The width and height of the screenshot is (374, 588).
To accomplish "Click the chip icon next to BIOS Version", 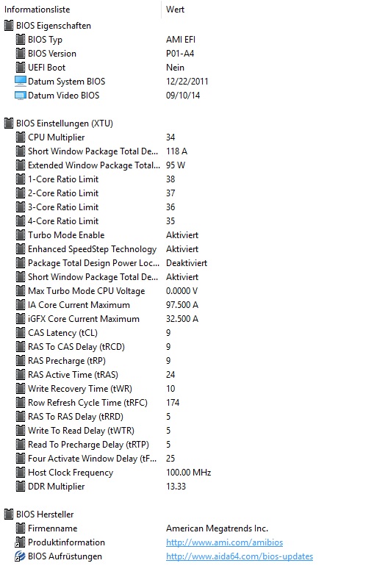I will (21, 53).
